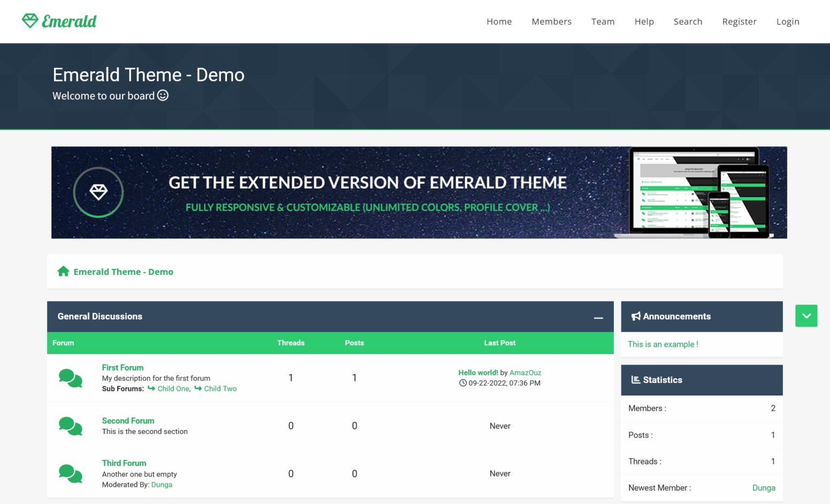Open the Second Forum link
The image size is (830, 504).
tap(128, 421)
